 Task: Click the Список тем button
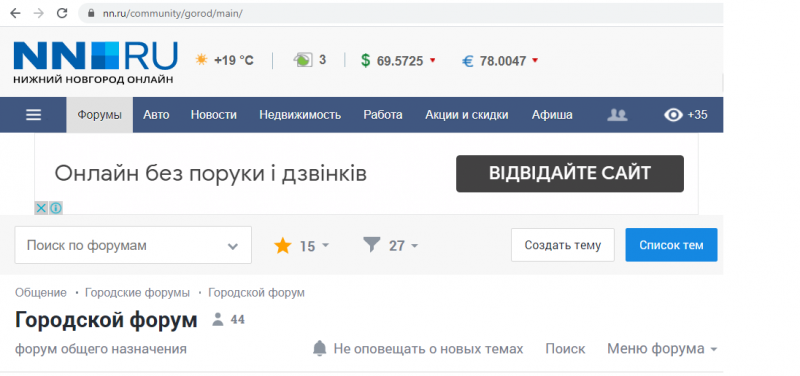[x=671, y=245]
